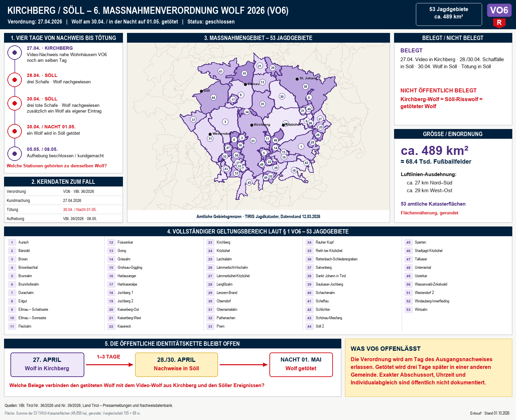
Task: Select the timeline dot for 05.05. / 08.05.
Action: point(14,154)
